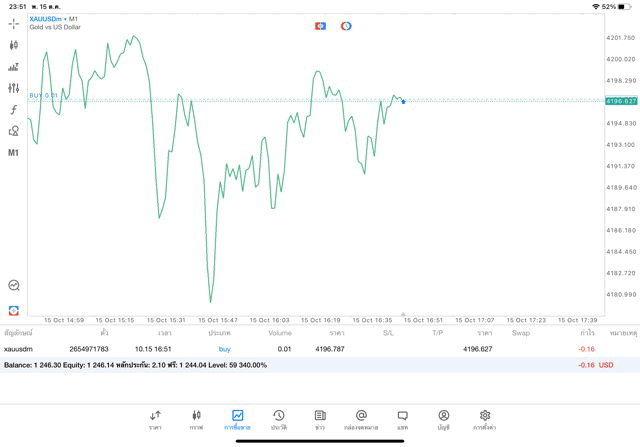This screenshot has width=640, height=447.
Task: Open the circular chart icon at bottom left
Action: (13, 286)
